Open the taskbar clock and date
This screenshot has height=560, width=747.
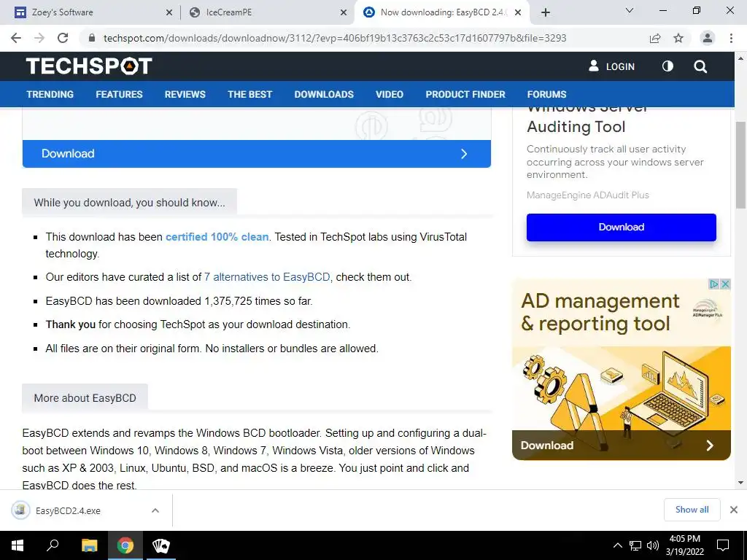(684, 545)
